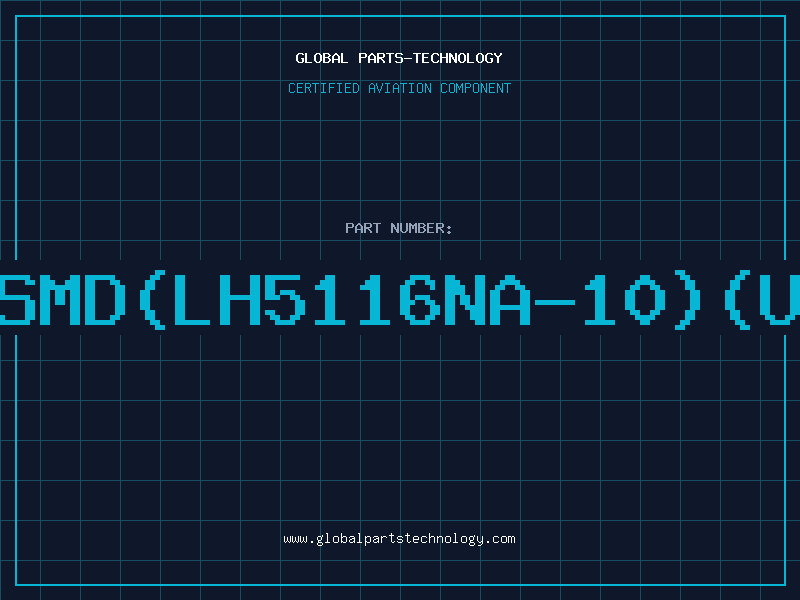Screen dimensions: 800x600
Task: Select the GLOBAL PARTS-TECHNOLOGY heading text
Action: 399,58
